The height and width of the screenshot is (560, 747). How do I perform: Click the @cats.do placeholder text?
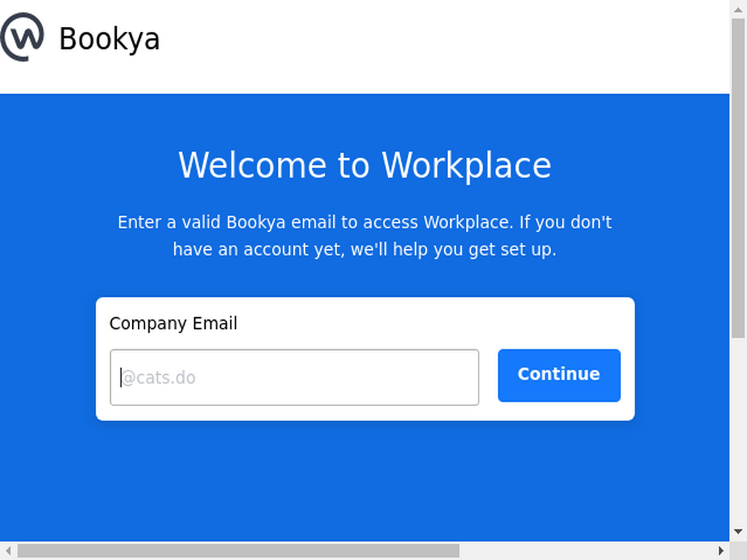[158, 378]
